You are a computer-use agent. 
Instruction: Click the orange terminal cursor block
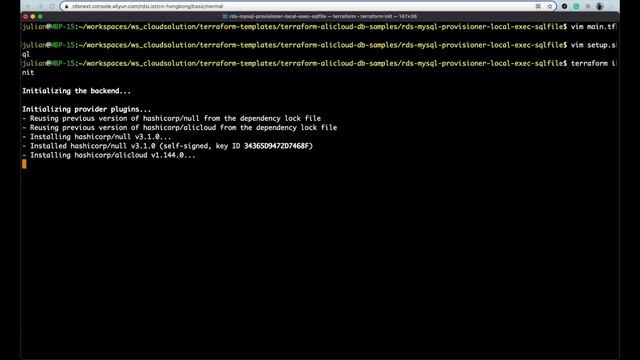[x=24, y=164]
